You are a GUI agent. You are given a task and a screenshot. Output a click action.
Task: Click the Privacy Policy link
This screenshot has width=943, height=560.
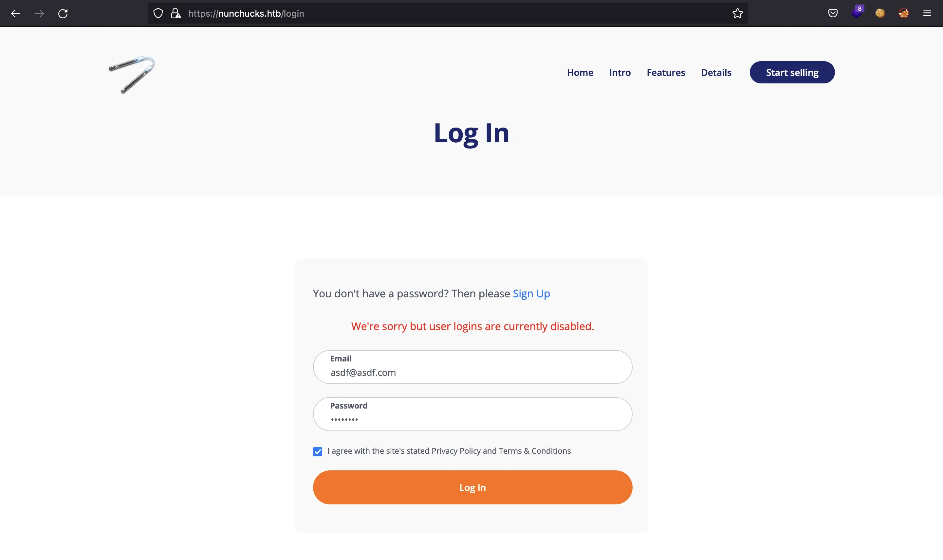coord(456,451)
